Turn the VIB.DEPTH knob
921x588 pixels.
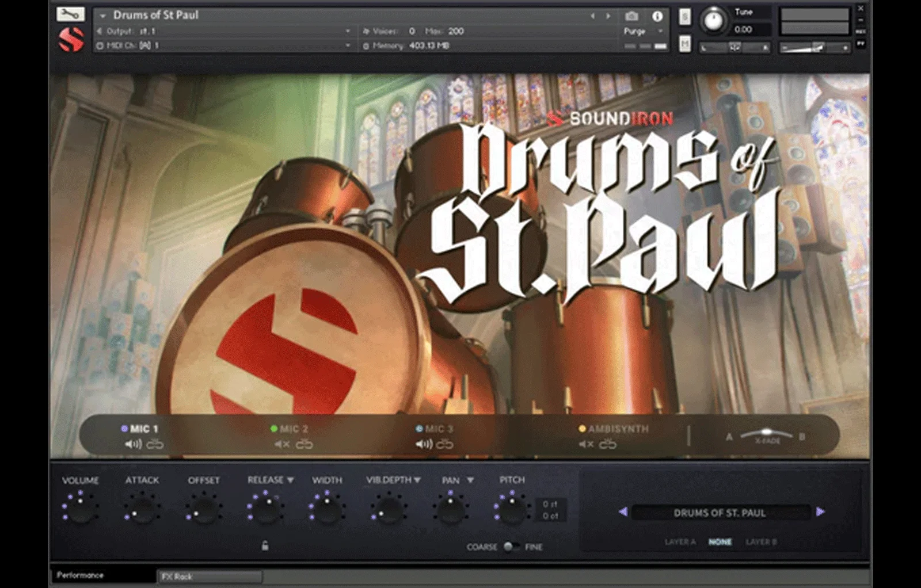[389, 509]
